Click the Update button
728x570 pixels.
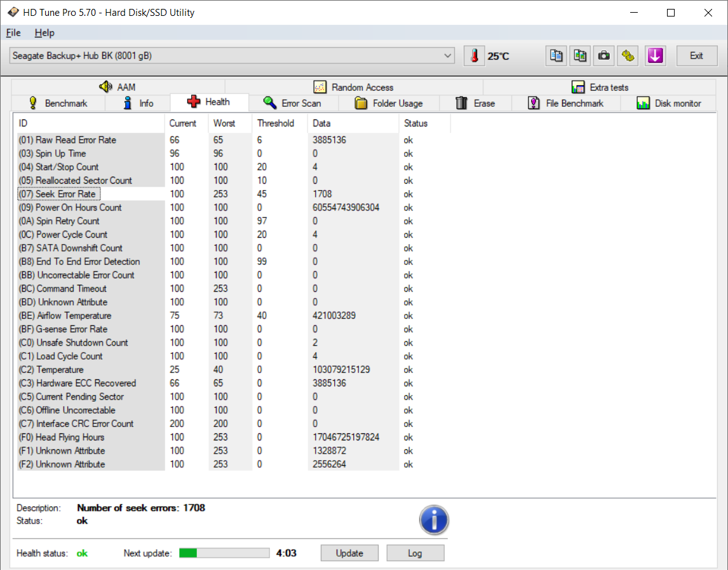coord(349,553)
